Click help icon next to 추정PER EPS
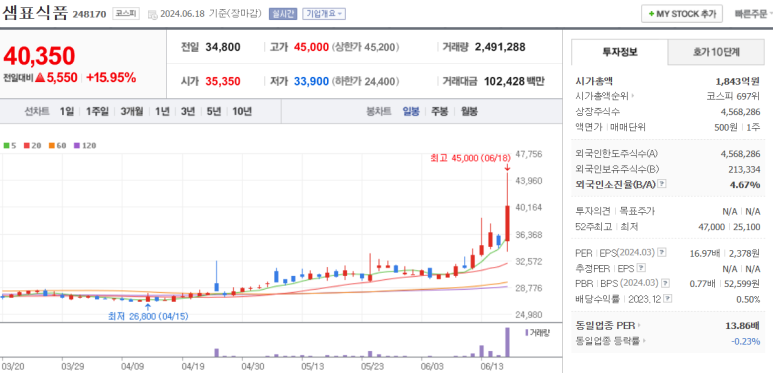773x373 pixels. [x=641, y=268]
